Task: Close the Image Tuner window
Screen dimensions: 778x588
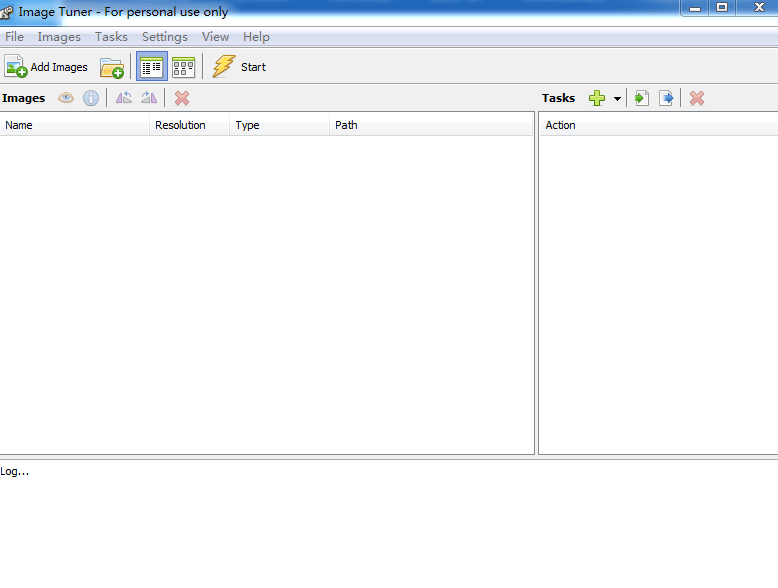Action: tap(759, 8)
